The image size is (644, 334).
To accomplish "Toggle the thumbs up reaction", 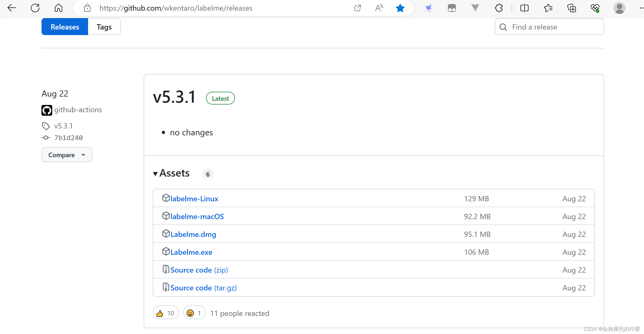I will tap(166, 313).
